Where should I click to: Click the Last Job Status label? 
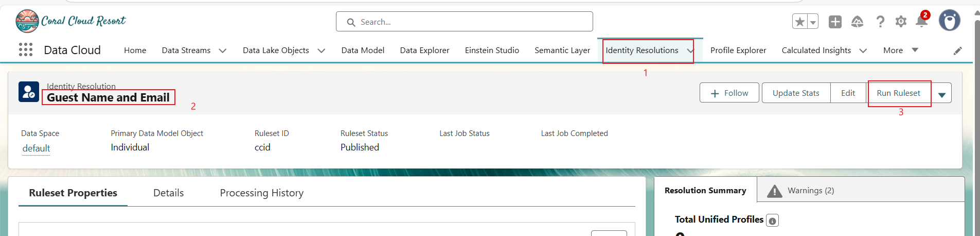coord(465,133)
